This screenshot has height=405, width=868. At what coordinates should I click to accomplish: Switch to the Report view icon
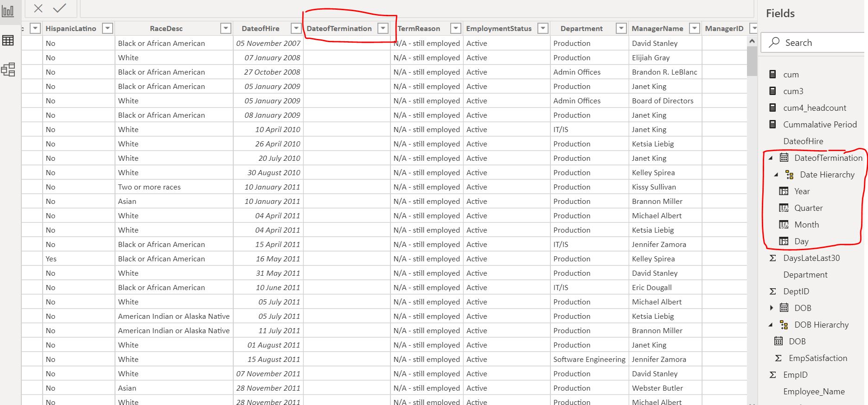[8, 11]
